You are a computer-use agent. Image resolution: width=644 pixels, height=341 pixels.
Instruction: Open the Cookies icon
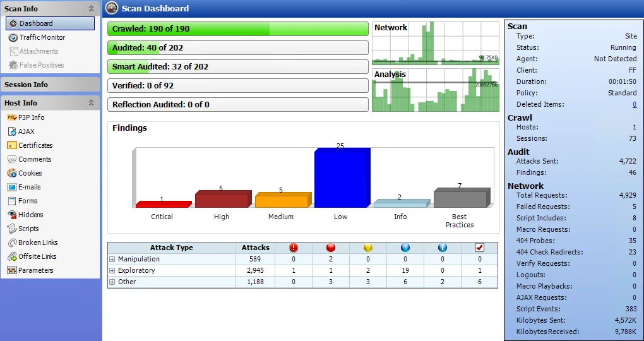(x=11, y=173)
